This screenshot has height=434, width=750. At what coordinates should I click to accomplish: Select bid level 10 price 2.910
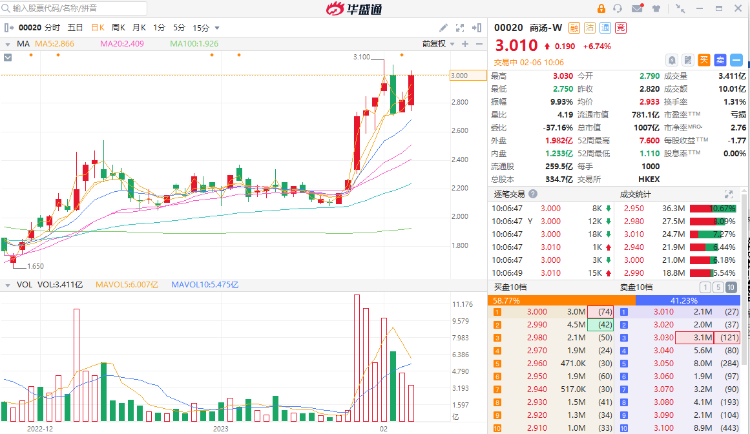(537, 428)
